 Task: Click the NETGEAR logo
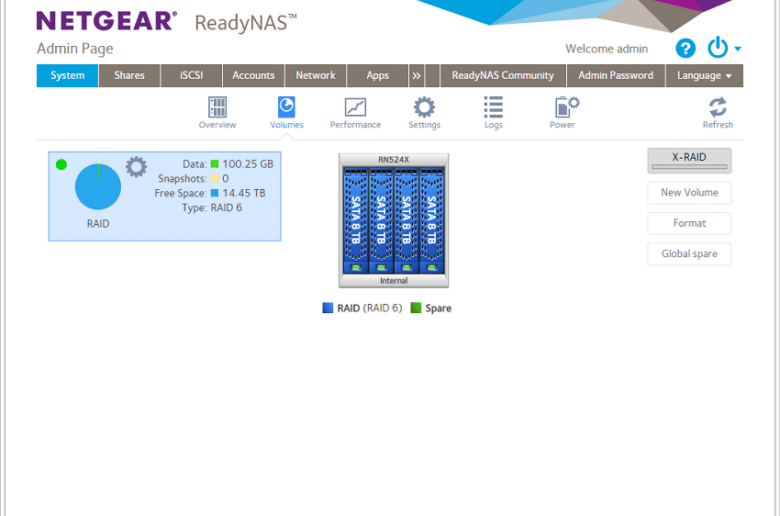coord(106,21)
